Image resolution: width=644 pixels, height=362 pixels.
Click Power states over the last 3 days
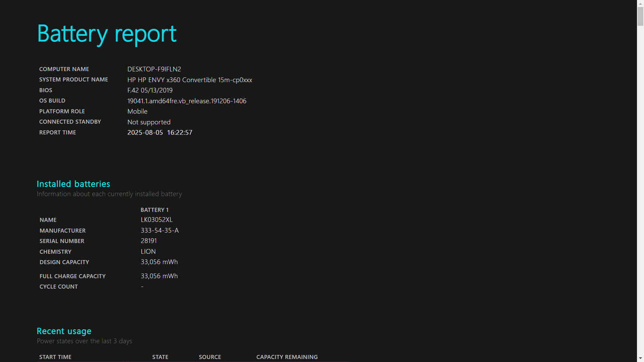[x=85, y=341]
